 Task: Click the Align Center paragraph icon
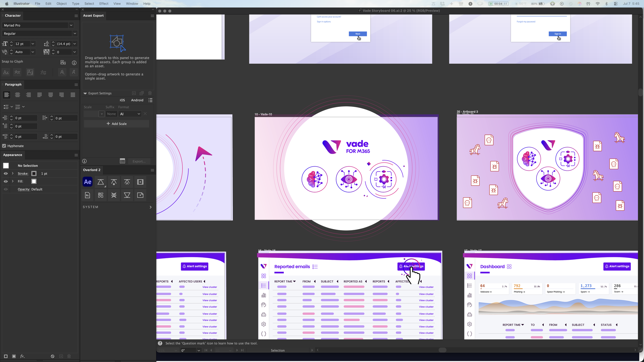pyautogui.click(x=18, y=95)
